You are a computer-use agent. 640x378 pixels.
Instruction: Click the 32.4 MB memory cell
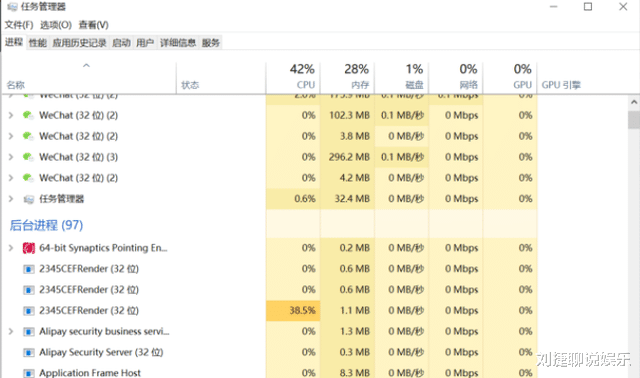347,199
